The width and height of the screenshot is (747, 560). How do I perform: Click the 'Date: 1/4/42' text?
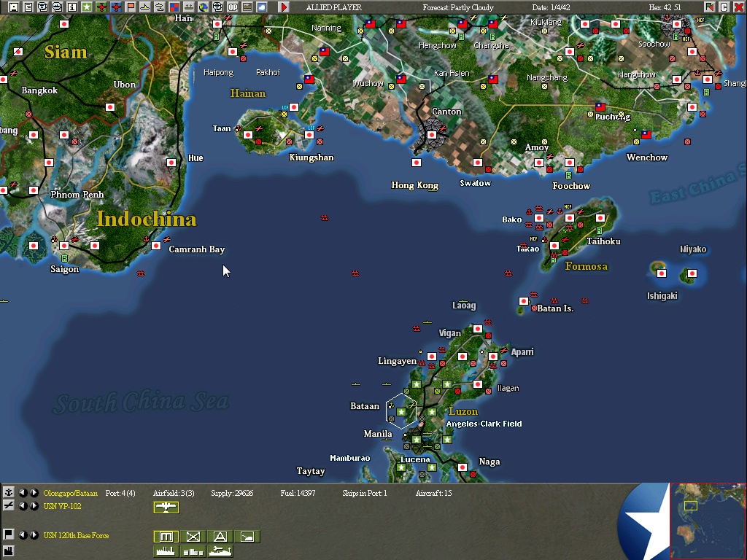coord(551,7)
